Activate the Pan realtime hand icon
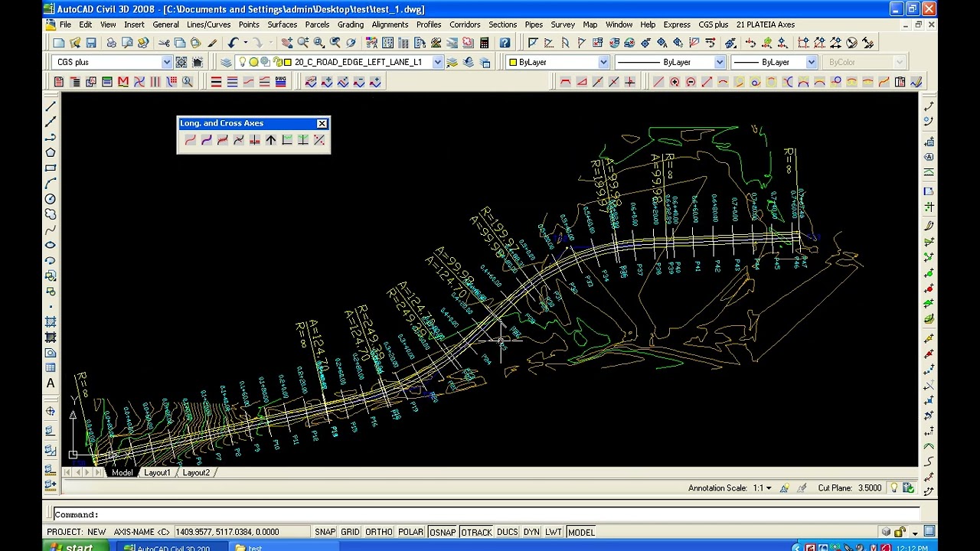The height and width of the screenshot is (551, 980). pos(287,43)
